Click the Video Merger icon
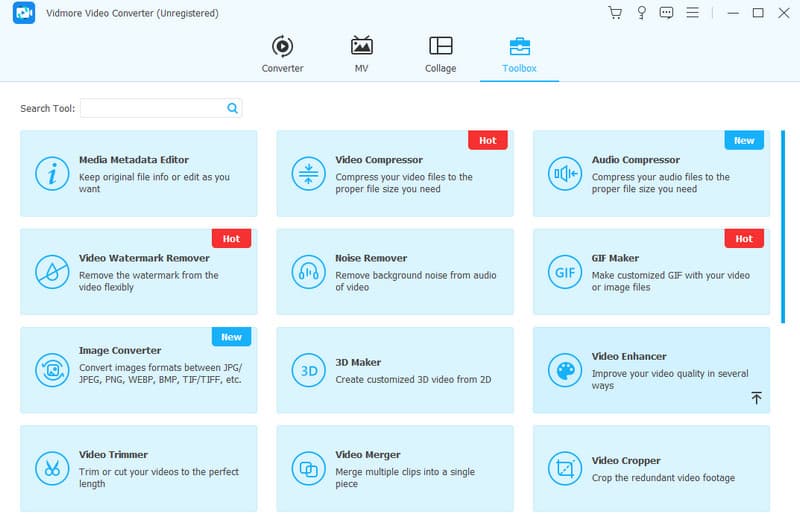The width and height of the screenshot is (800, 514). [x=307, y=467]
